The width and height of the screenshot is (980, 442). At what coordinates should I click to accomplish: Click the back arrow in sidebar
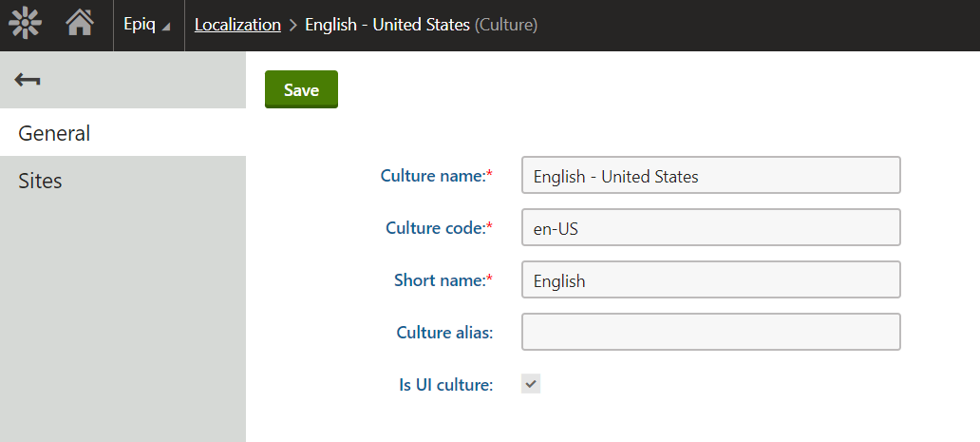28,81
